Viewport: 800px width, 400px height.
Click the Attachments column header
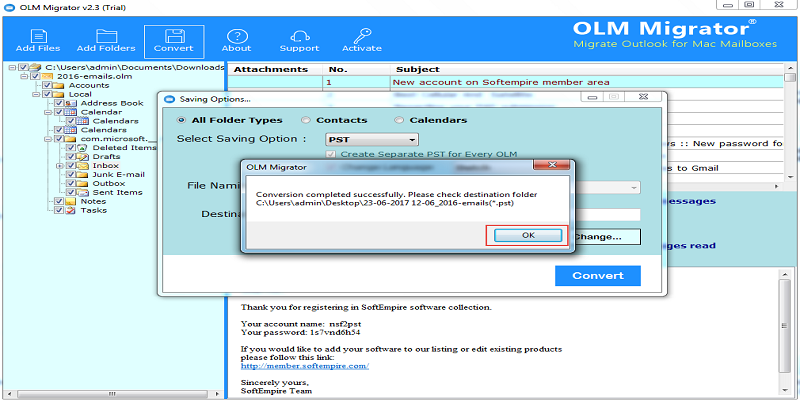tap(274, 69)
